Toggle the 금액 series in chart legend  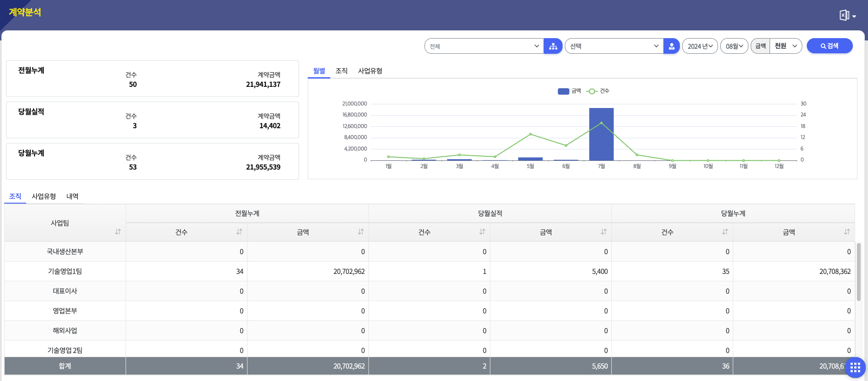[x=569, y=91]
